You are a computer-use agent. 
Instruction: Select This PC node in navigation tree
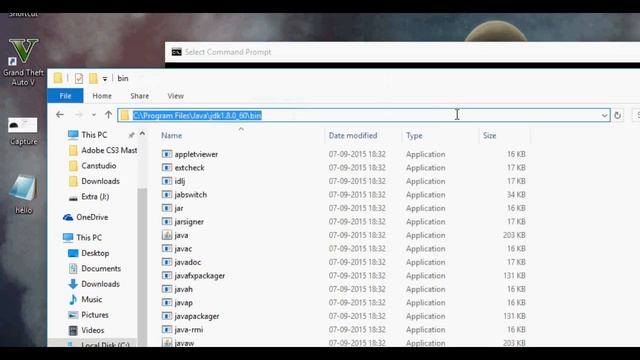82,238
